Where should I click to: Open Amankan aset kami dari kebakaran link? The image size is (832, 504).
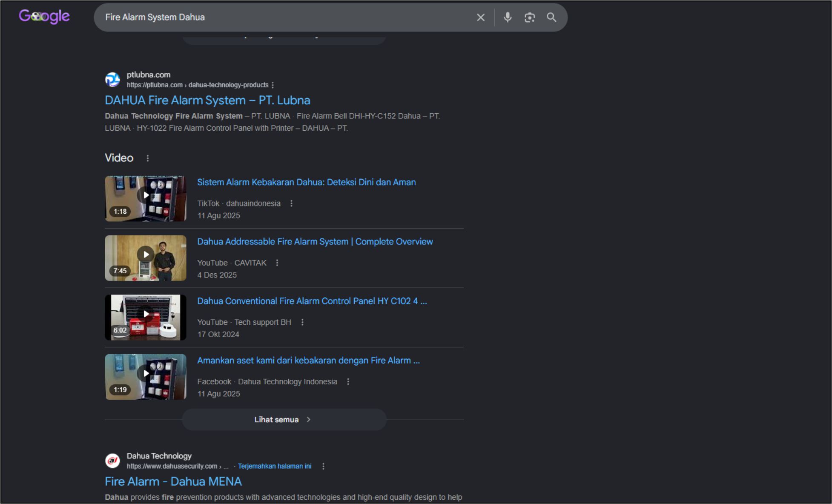pos(308,361)
